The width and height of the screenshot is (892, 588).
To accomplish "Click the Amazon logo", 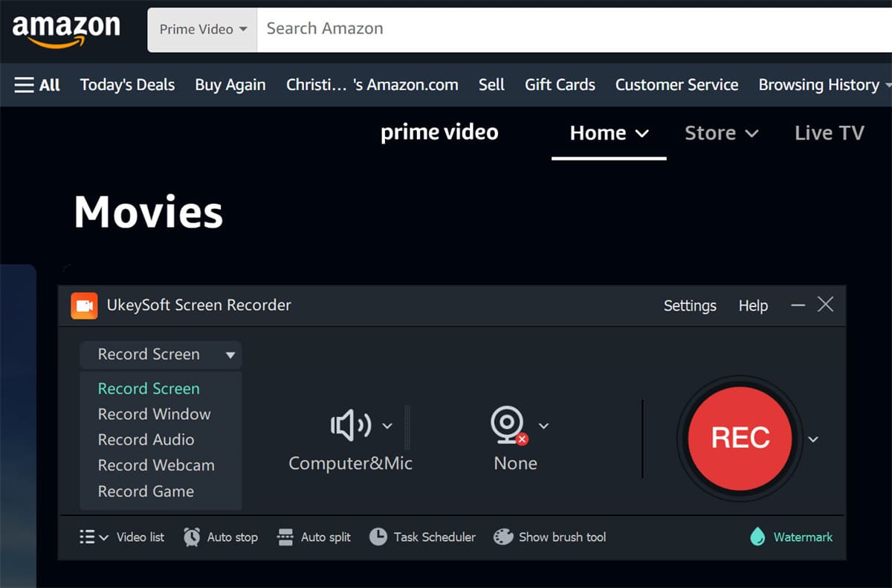I will pyautogui.click(x=66, y=30).
